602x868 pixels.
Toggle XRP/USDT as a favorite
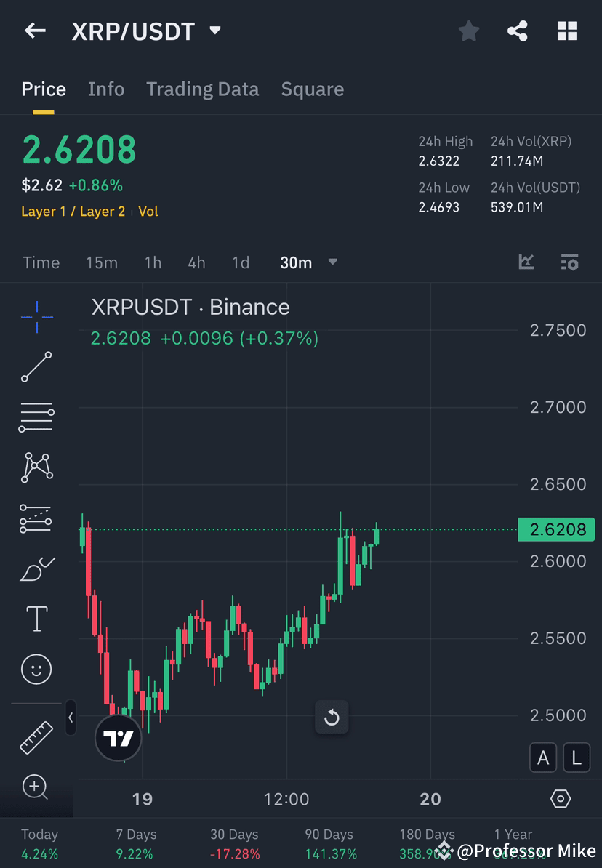(468, 31)
